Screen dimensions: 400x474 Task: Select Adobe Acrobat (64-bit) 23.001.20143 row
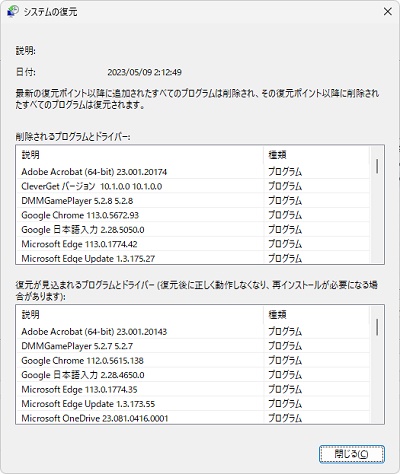pos(193,332)
